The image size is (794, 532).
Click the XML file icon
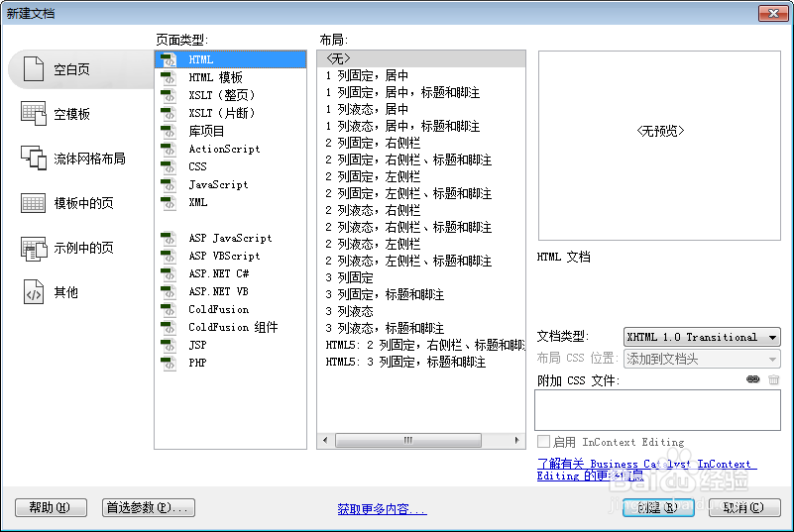click(x=169, y=202)
